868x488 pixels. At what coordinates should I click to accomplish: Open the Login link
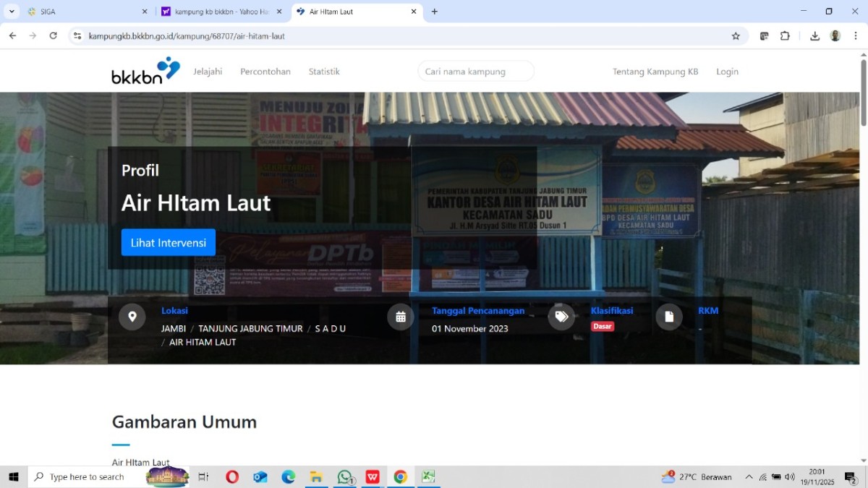pos(727,72)
